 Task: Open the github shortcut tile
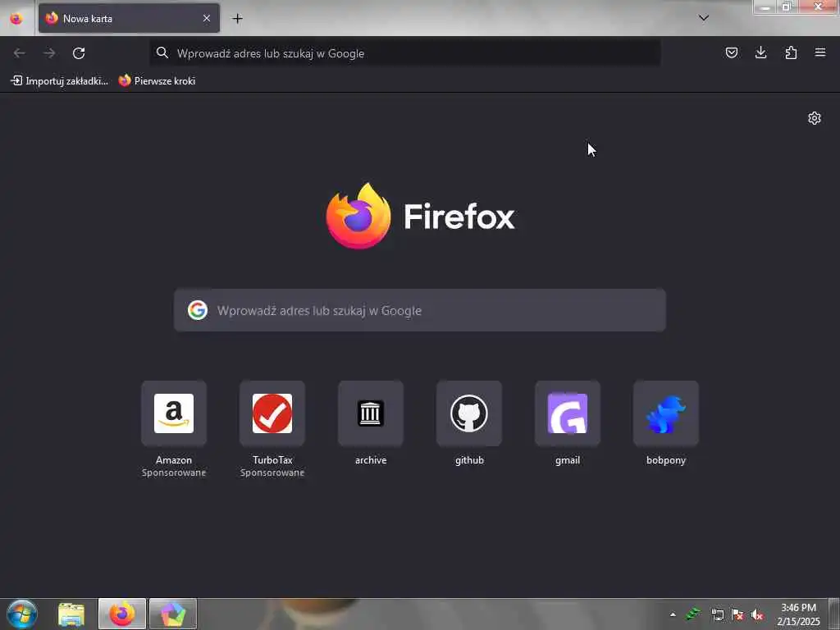pos(469,413)
